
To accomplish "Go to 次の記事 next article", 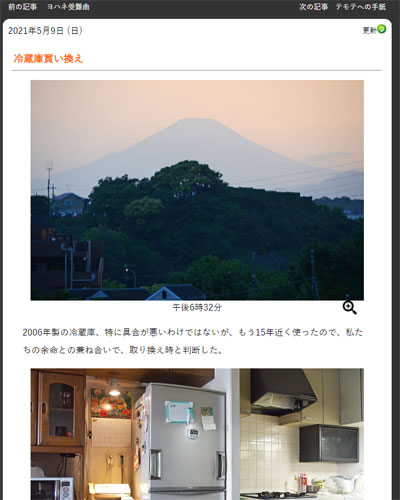I will click(x=313, y=7).
